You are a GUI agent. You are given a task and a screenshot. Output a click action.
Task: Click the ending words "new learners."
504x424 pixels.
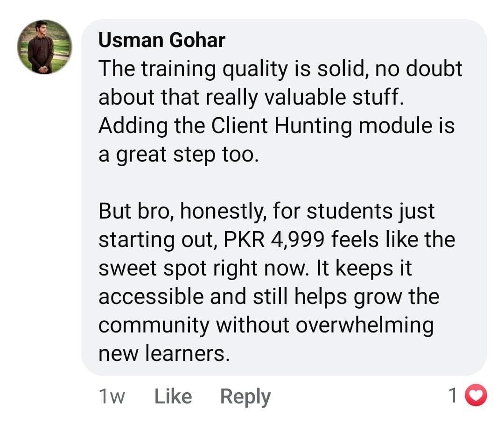click(x=164, y=354)
